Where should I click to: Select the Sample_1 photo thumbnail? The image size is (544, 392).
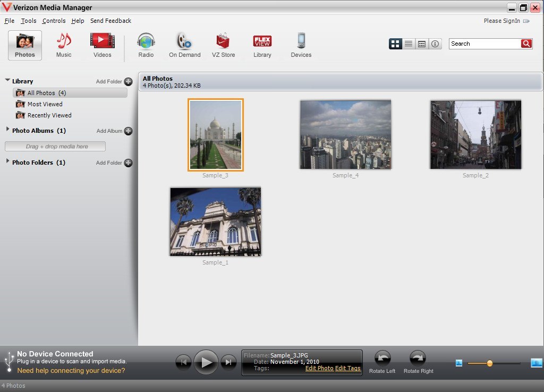(215, 221)
